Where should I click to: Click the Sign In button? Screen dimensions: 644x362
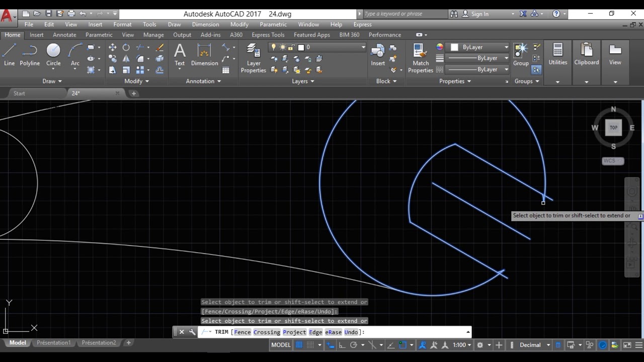475,14
